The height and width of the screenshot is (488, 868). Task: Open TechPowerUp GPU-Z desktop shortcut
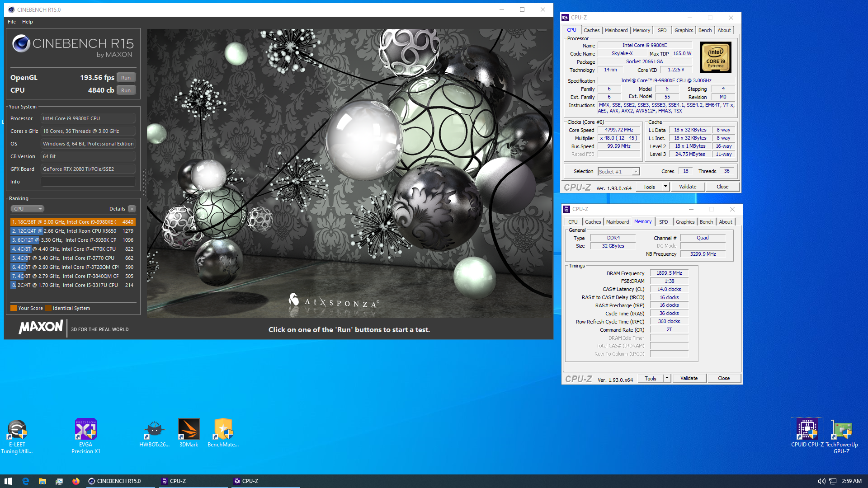[x=841, y=436]
